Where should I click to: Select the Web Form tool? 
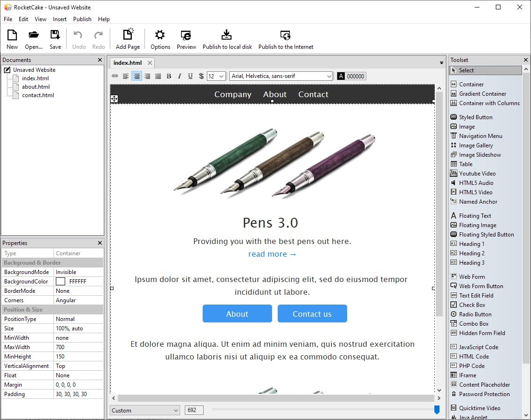472,277
